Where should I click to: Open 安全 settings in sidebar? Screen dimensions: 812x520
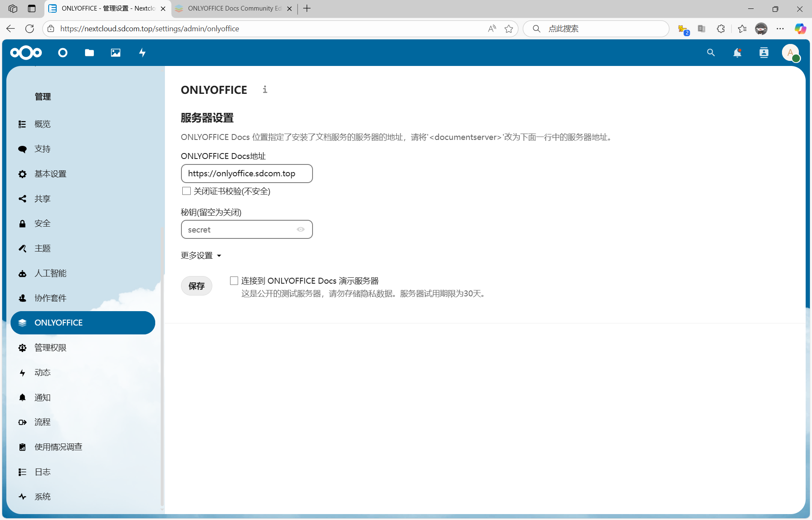42,223
